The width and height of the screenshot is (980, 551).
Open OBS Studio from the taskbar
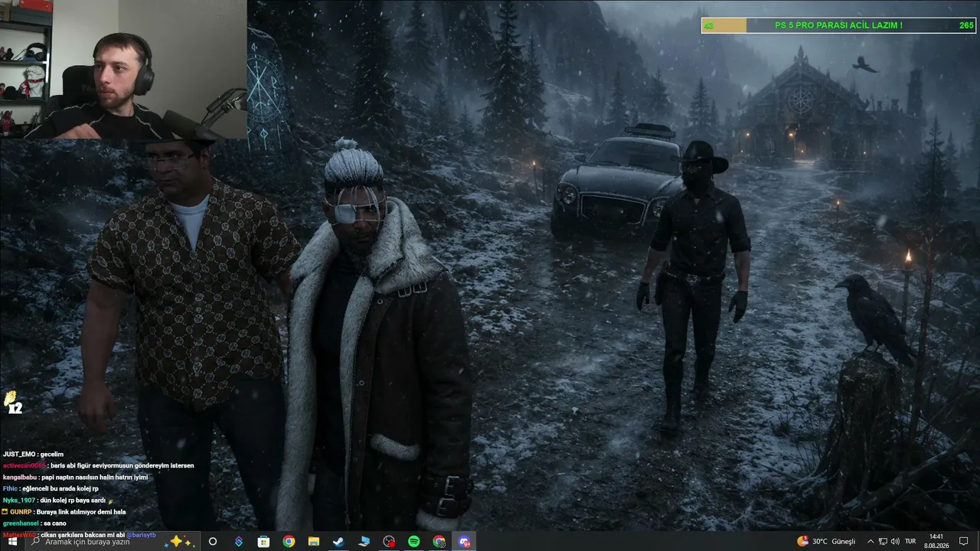pyautogui.click(x=389, y=542)
